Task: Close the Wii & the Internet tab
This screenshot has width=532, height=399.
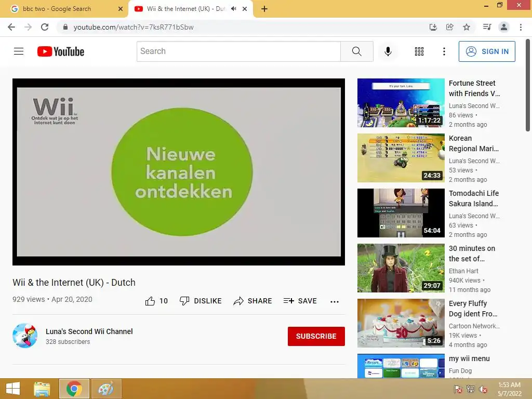Action: tap(245, 9)
